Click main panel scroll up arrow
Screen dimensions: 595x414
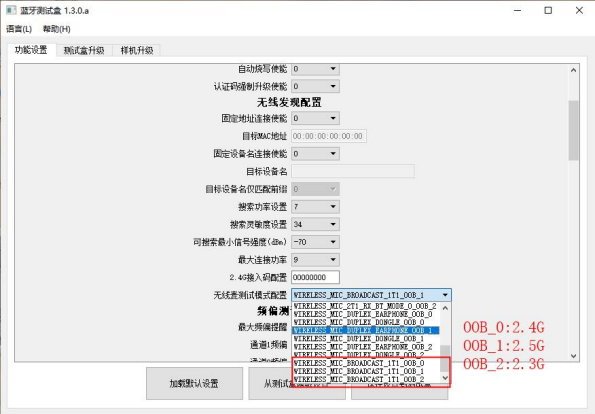pyautogui.click(x=573, y=70)
